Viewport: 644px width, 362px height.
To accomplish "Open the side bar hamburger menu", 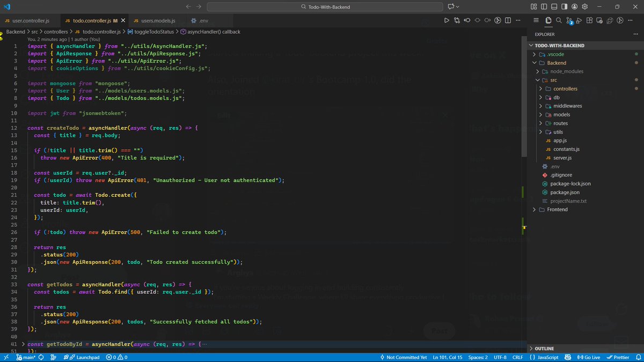I will 537,20.
